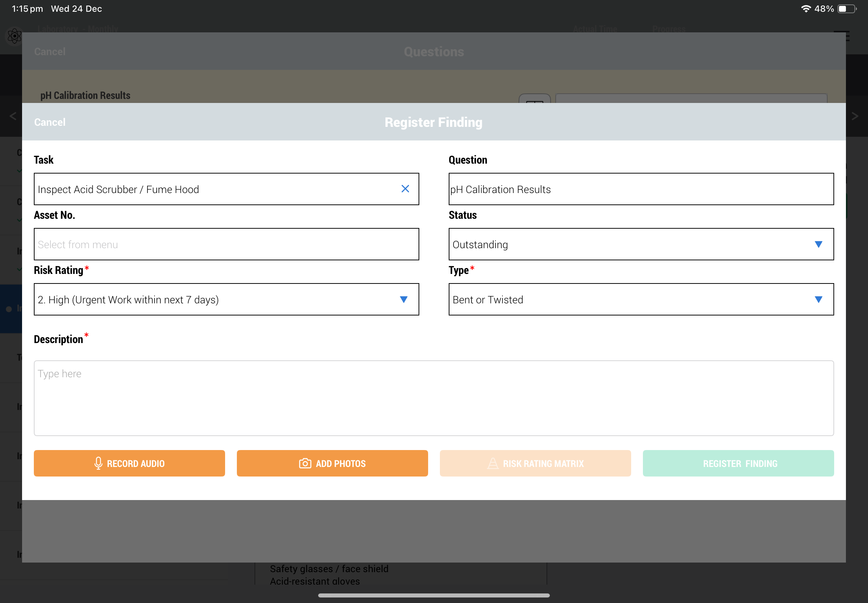The height and width of the screenshot is (603, 868).
Task: Go to previous item with left arrow
Action: click(13, 116)
